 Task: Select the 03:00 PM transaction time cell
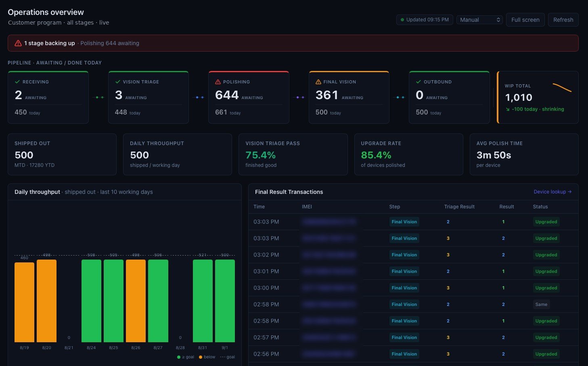[266, 288]
